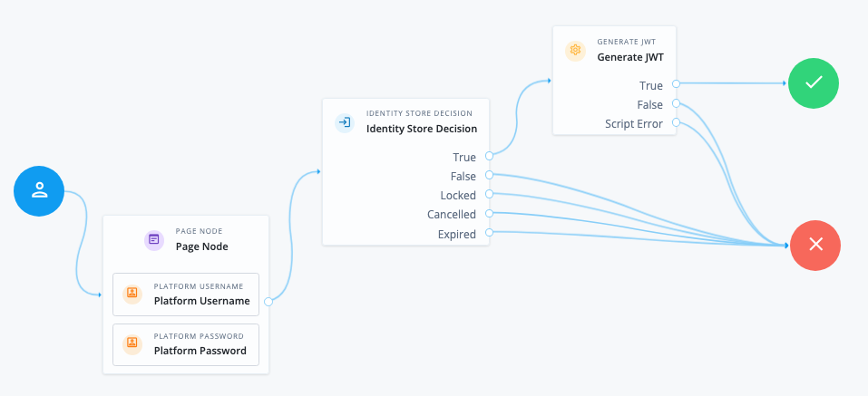This screenshot has width=868, height=396.
Task: Select the Identity Store Decision True outcome port
Action: [489, 157]
